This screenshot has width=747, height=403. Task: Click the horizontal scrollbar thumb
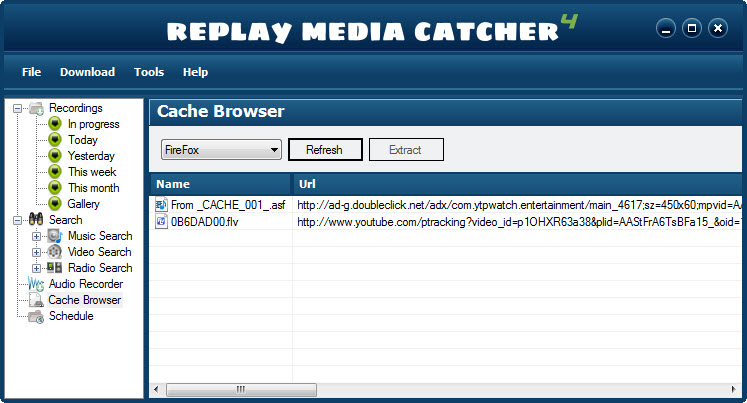241,390
